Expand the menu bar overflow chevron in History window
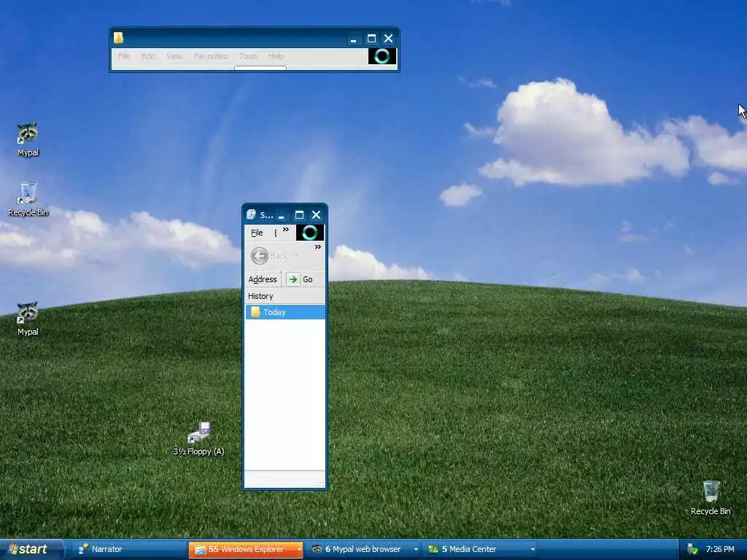This screenshot has height=560, width=747. 286,230
